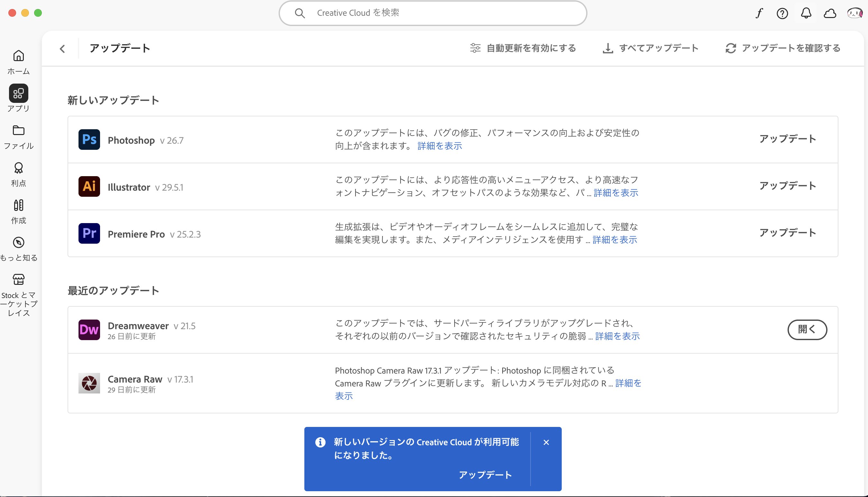Open the 作成 create icon in sidebar
Screen dimensions: 868x497
pos(18,205)
